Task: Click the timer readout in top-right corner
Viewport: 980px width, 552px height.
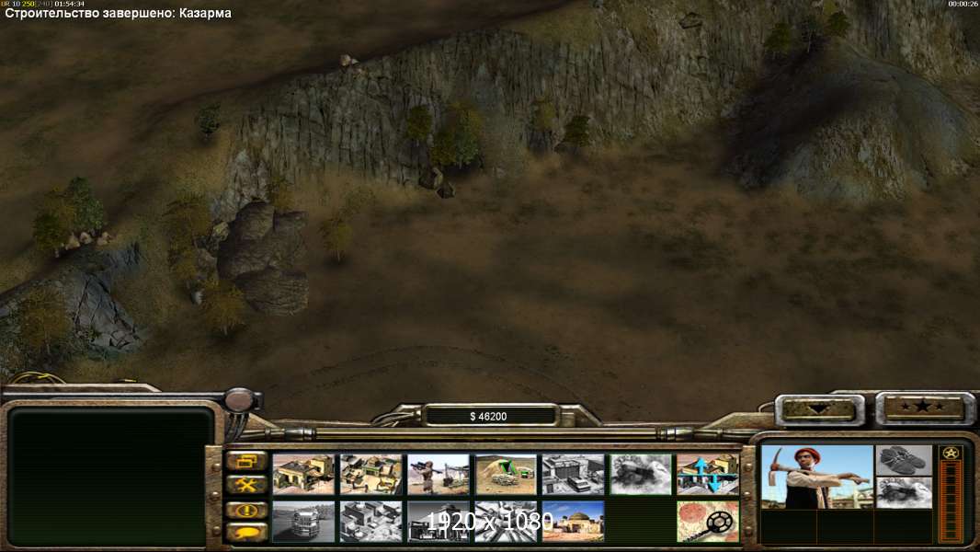Action: point(963,4)
